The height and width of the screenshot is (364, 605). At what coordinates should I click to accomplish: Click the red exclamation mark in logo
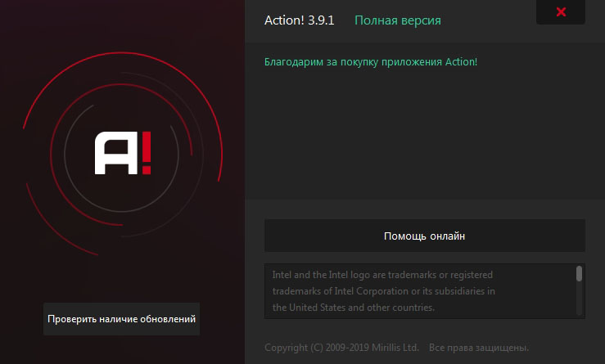[x=146, y=154]
